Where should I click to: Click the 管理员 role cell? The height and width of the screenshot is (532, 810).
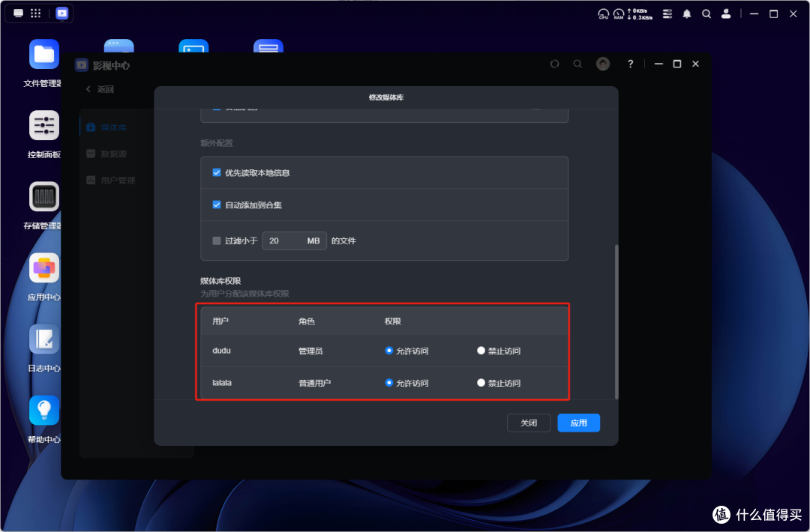[310, 351]
